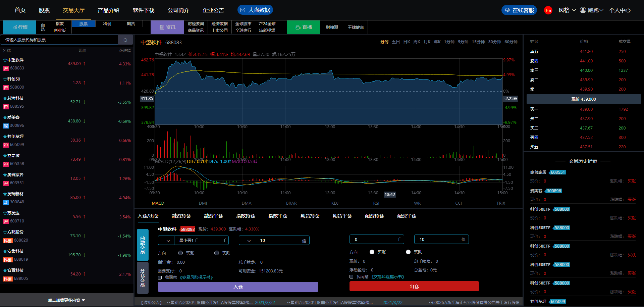Open the 直播 live broadcast section

(x=304, y=27)
